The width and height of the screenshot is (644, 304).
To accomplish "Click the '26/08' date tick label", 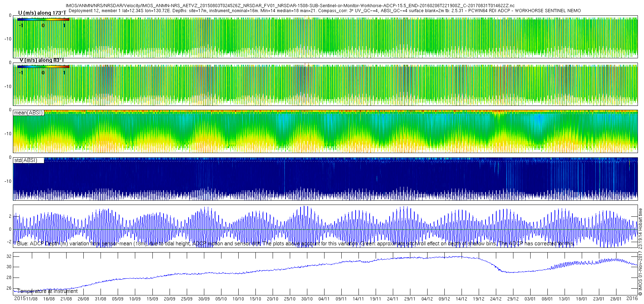I will pos(83,299).
